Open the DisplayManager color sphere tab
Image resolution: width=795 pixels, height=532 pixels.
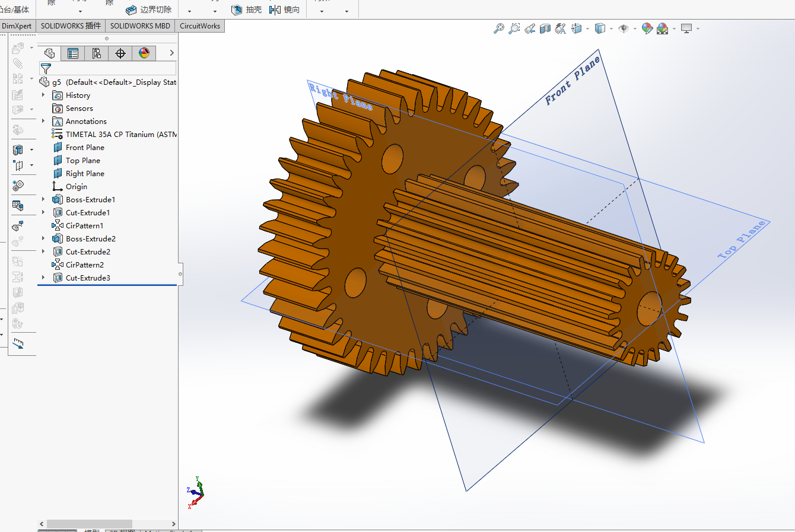coord(144,53)
